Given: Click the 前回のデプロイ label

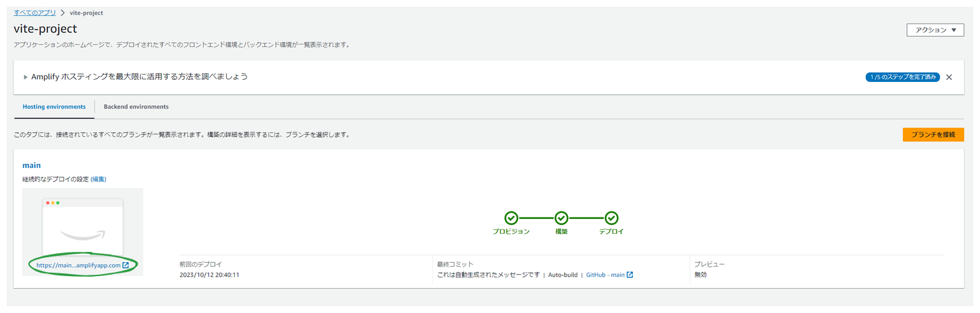Looking at the screenshot, I should click(x=201, y=265).
